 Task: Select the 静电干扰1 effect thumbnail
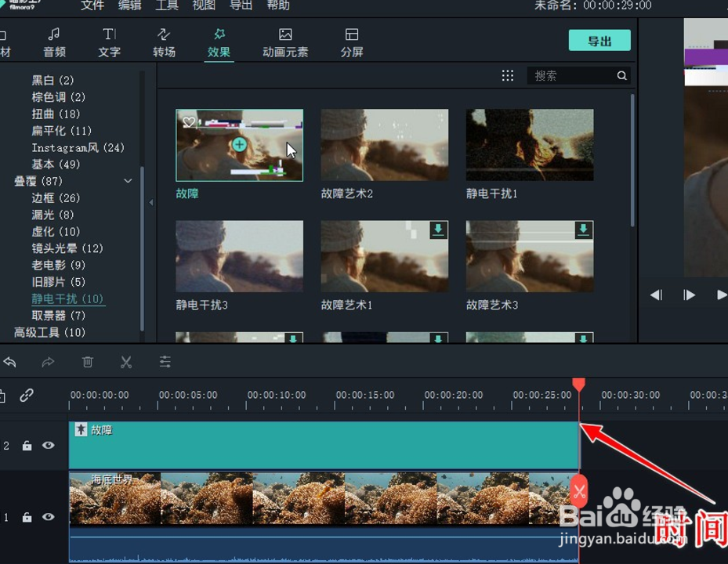(x=530, y=145)
